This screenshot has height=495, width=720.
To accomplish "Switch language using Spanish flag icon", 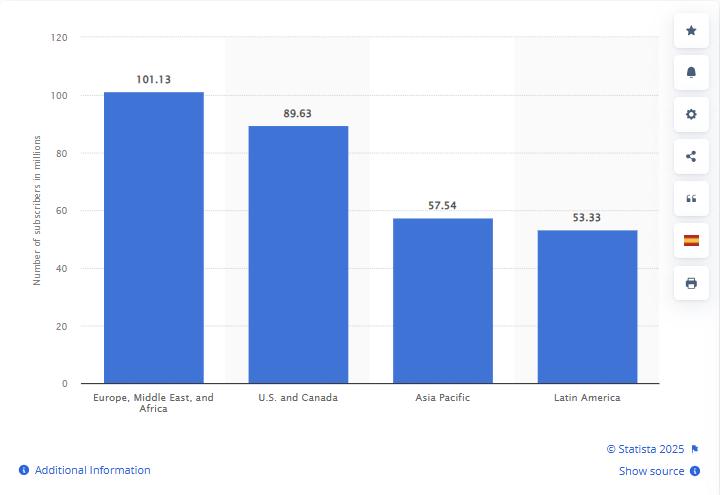I will tap(691, 240).
